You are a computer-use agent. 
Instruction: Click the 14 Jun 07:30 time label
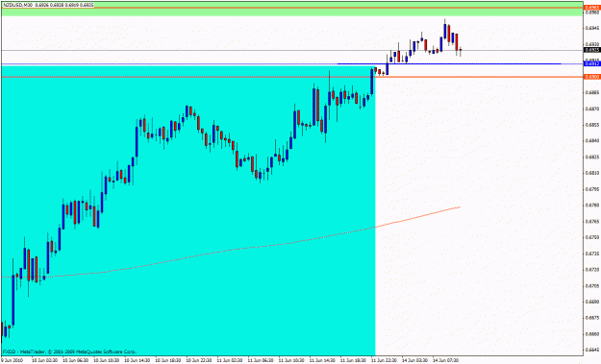446,360
